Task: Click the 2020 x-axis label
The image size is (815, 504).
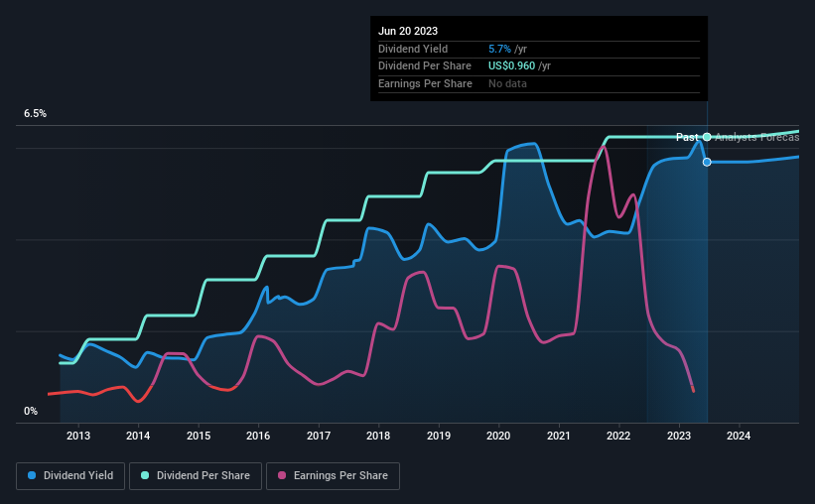Action: [498, 436]
